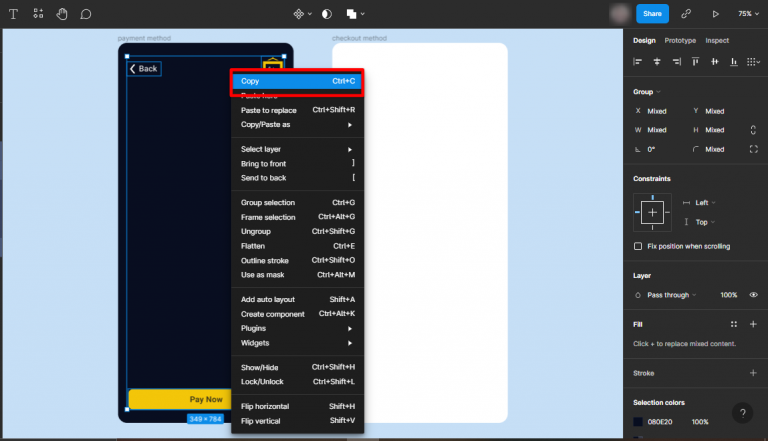
Task: Open the distribute spacing options dropdown
Action: pyautogui.click(x=753, y=62)
